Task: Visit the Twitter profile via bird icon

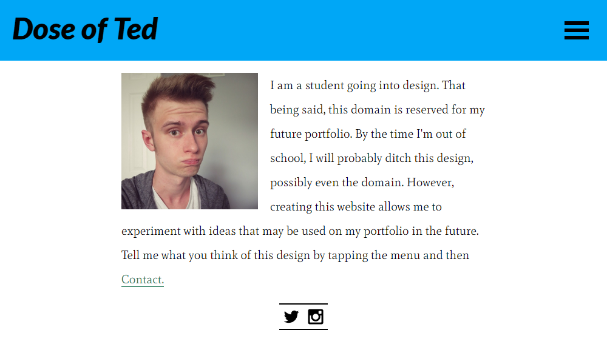Action: [x=291, y=317]
